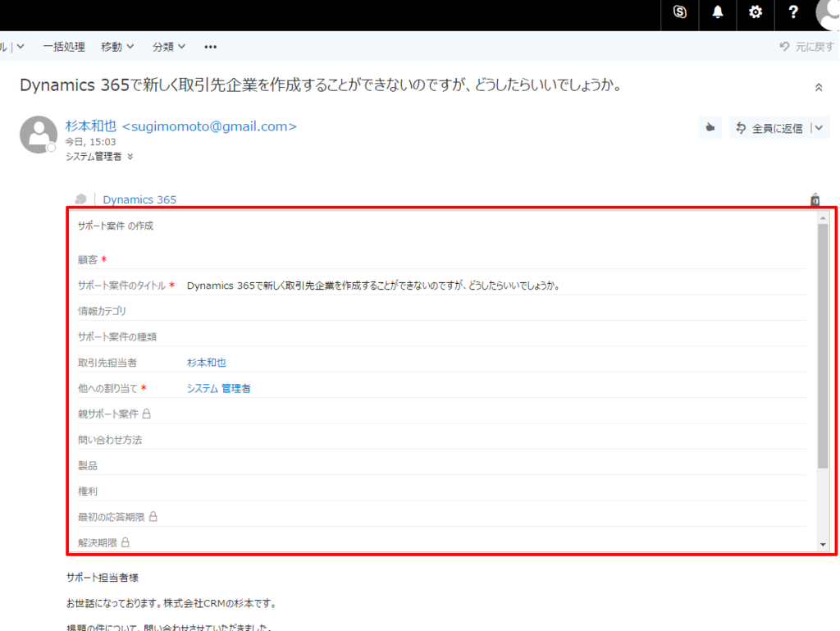Click your profile avatar in the top corner

point(827,15)
